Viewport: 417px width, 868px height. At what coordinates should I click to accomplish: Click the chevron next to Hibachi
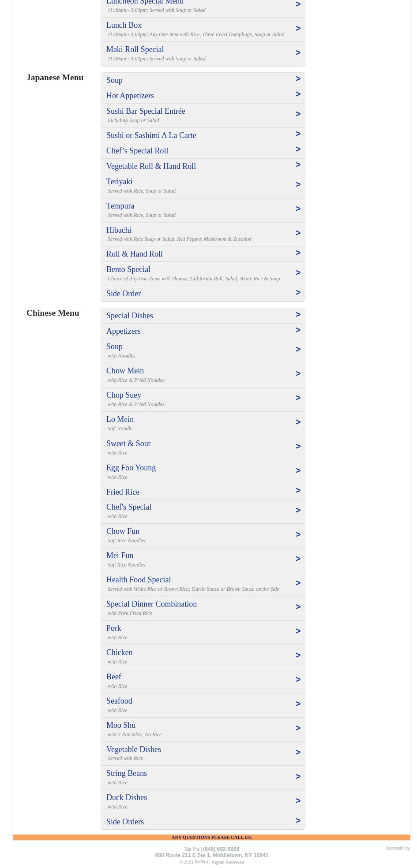tap(298, 233)
